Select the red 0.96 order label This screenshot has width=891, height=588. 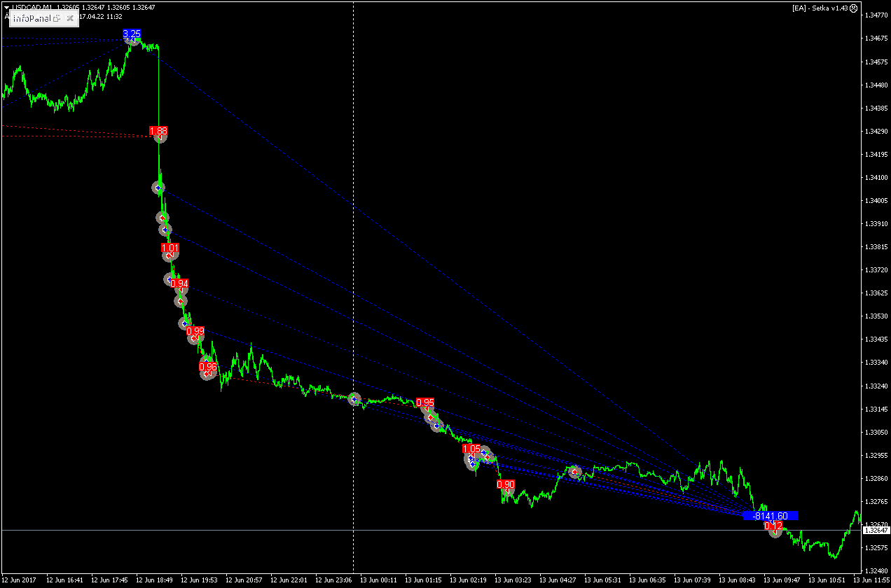click(x=207, y=366)
